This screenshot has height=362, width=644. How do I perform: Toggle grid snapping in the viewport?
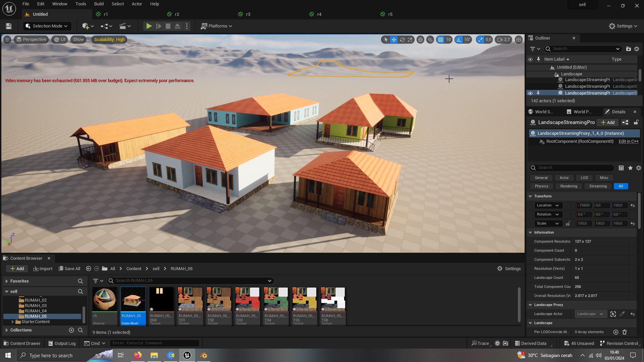pos(440,40)
